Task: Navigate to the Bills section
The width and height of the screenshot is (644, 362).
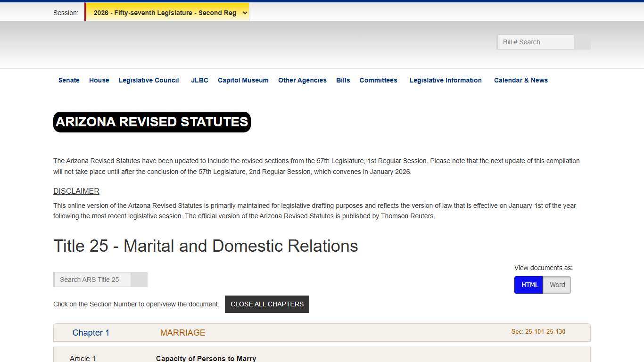Action: (x=343, y=80)
